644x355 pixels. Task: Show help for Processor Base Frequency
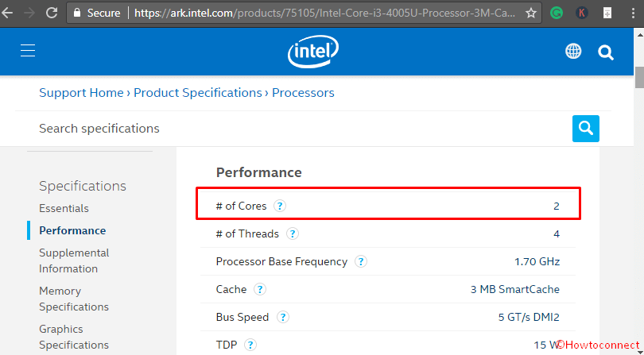[x=361, y=261]
